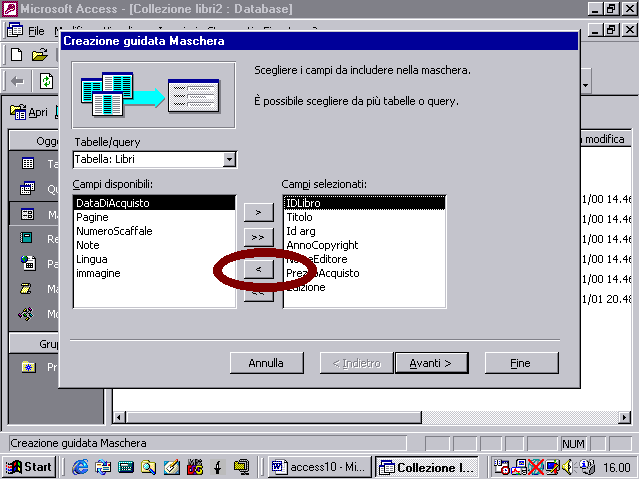This screenshot has width=639, height=479.
Task: Click the NUM status bar indicator
Action: [x=573, y=444]
